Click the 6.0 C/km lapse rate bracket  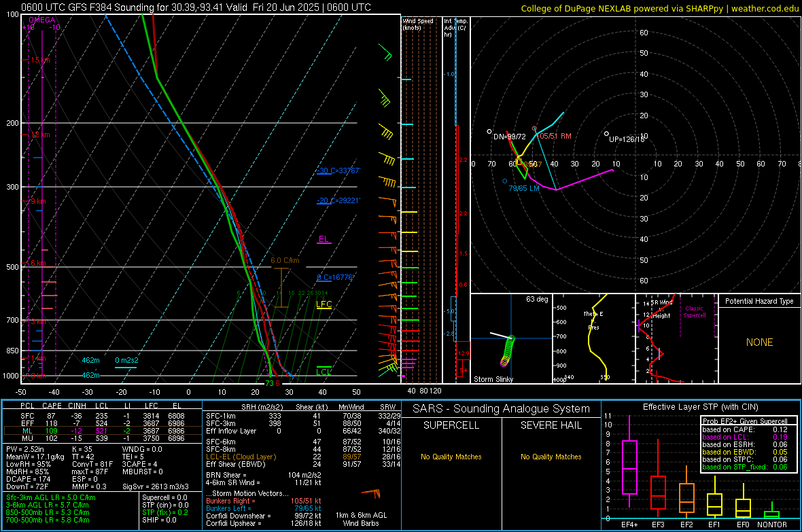pyautogui.click(x=281, y=287)
